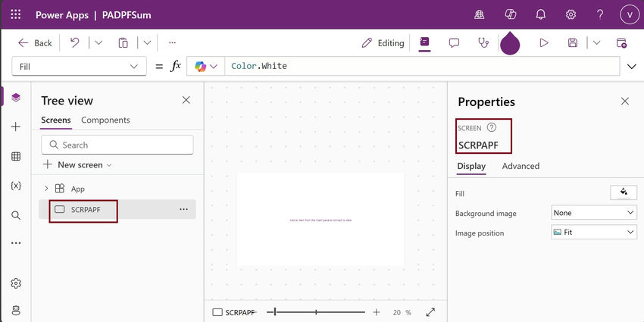Open Copilot from the header icon
This screenshot has width=644, height=322.
(510, 15)
